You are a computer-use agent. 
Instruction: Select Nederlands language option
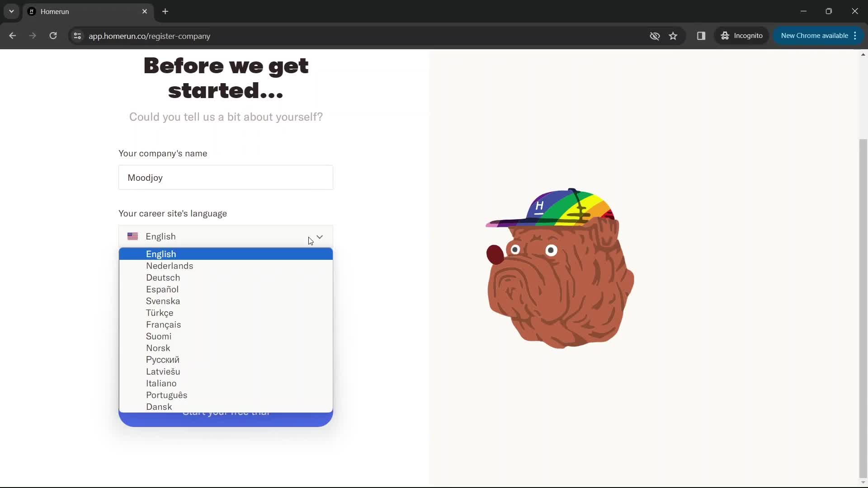pyautogui.click(x=226, y=266)
